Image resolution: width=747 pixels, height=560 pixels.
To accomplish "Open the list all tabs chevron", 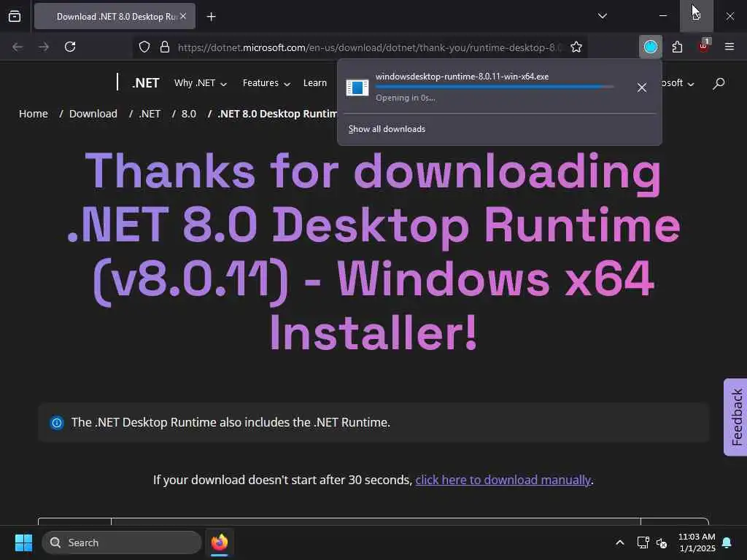I will pyautogui.click(x=602, y=16).
